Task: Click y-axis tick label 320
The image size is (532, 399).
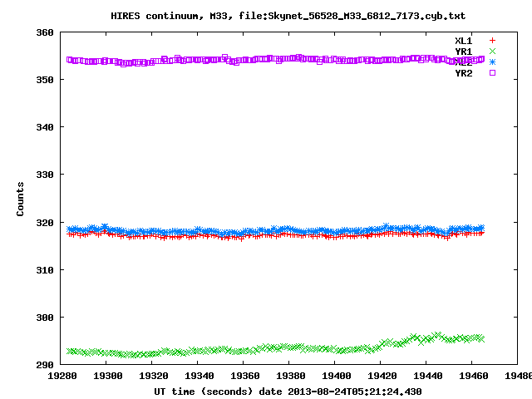Action: tap(45, 223)
